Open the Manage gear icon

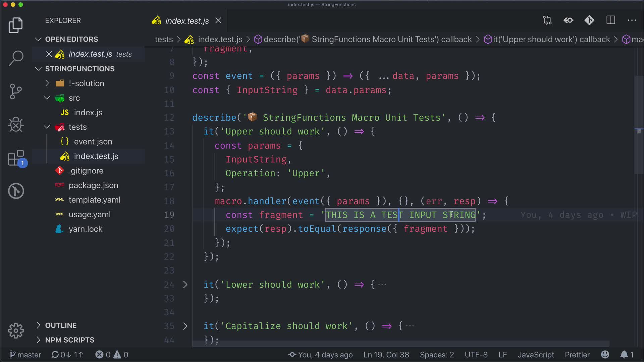pyautogui.click(x=16, y=331)
